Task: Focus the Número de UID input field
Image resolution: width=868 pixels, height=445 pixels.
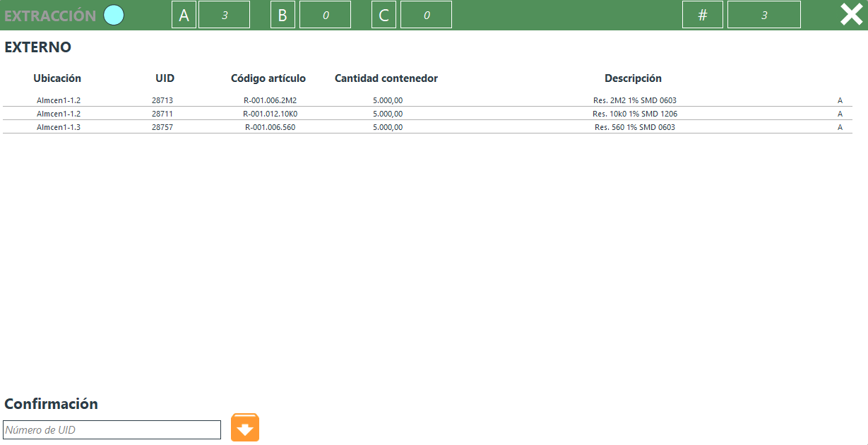Action: (112, 429)
